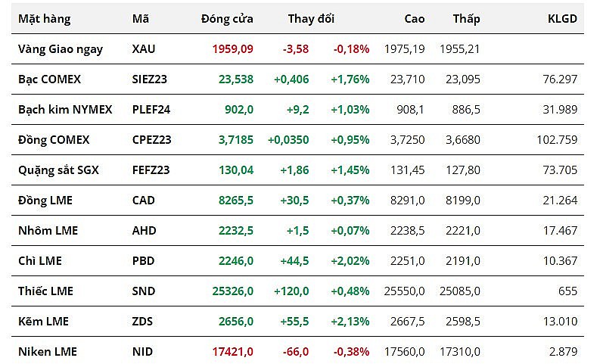Click the Niken LME commodity name
Viewport: 603px width, 364px height.
[x=48, y=352]
